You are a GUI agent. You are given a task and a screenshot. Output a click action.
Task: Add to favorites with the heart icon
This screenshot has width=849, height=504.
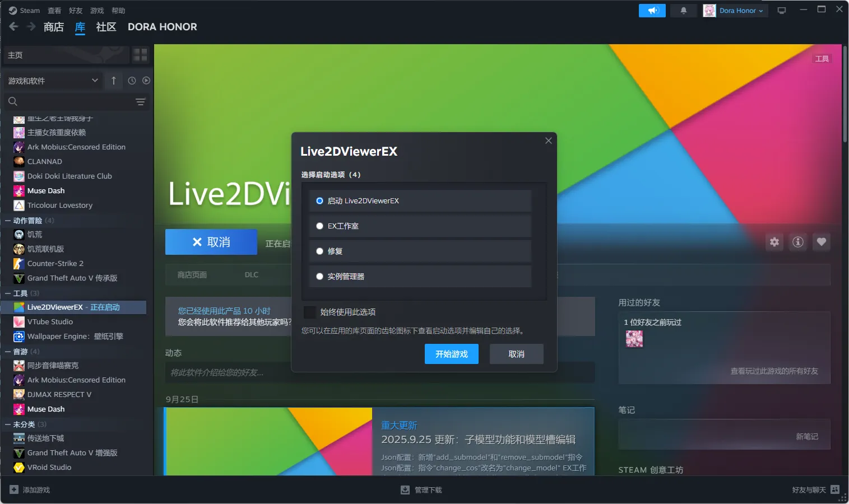pos(821,242)
